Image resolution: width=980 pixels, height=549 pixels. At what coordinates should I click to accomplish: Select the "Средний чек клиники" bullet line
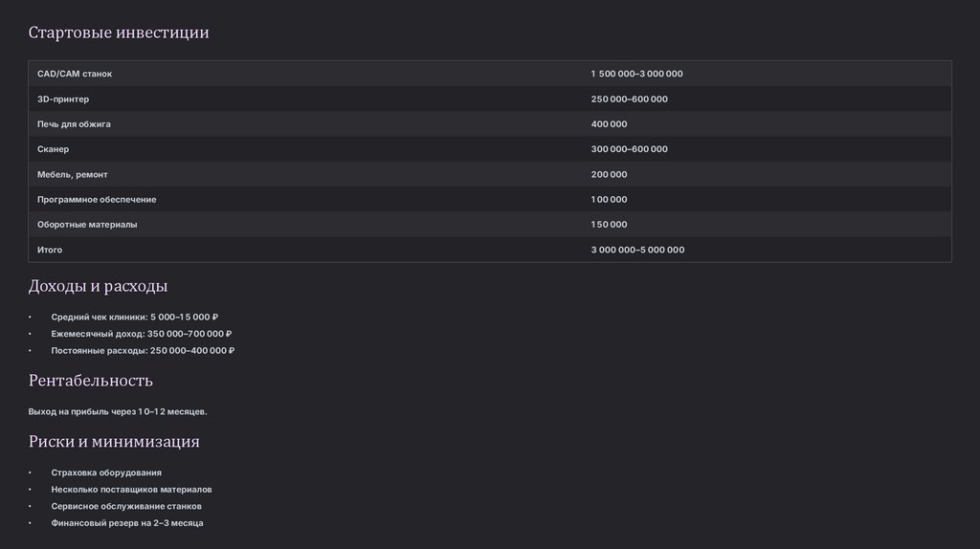pos(135,317)
